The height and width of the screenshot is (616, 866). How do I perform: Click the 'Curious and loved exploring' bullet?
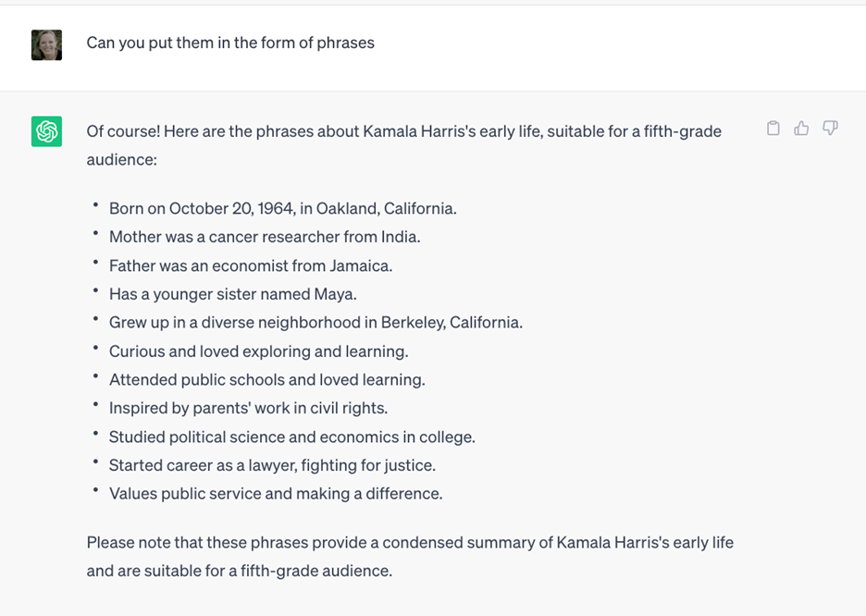point(258,351)
